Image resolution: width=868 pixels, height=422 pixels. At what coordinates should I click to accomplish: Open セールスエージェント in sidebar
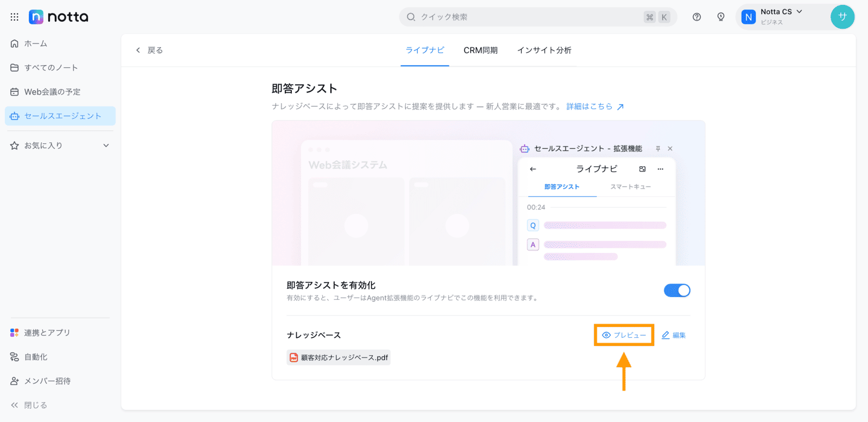[60, 116]
